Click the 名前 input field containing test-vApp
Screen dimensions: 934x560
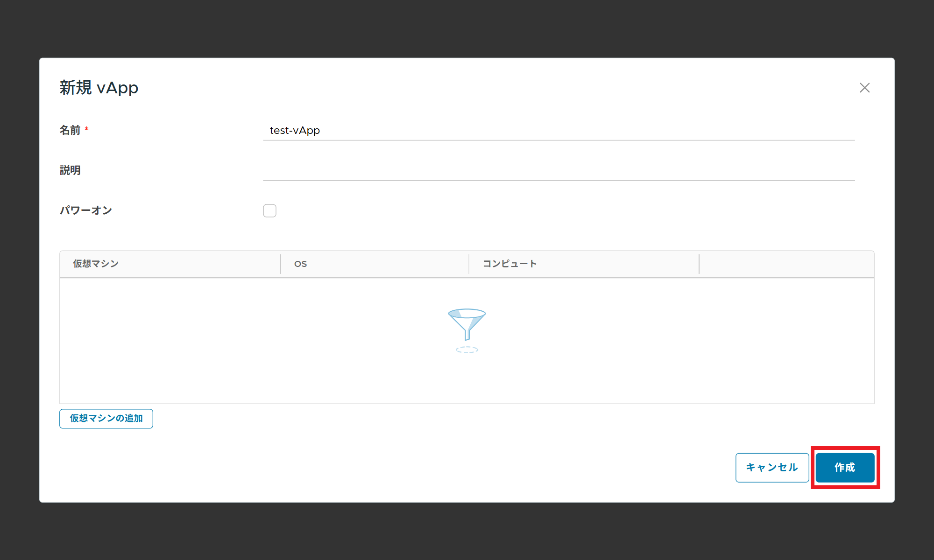[558, 130]
